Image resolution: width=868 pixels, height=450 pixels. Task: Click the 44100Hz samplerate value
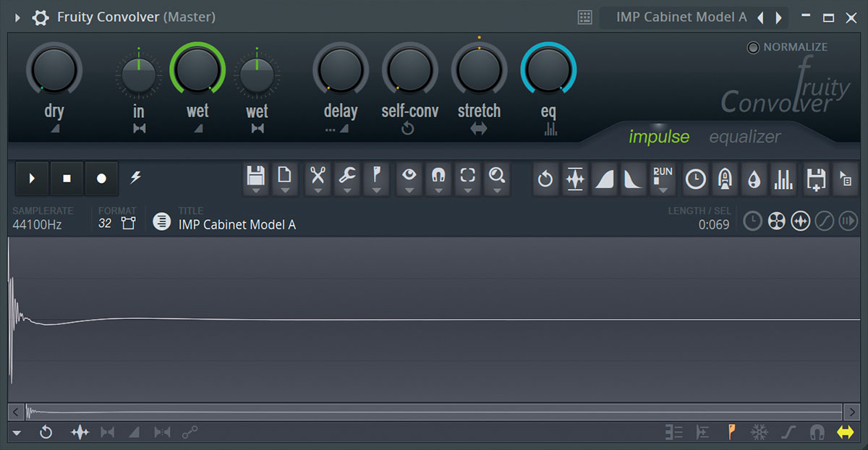pyautogui.click(x=37, y=224)
